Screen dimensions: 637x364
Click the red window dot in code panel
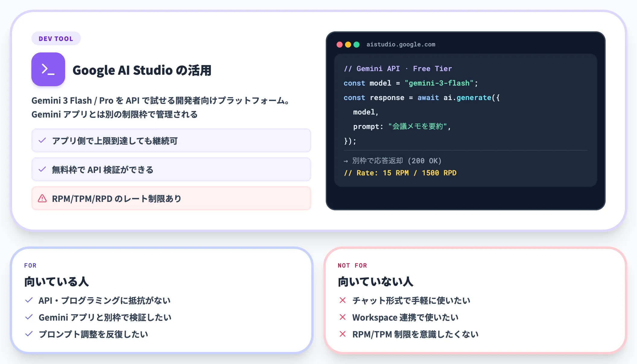coord(340,45)
